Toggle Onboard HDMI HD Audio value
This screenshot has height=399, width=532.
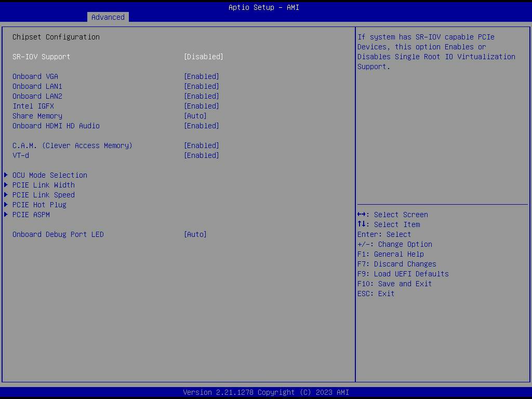point(201,126)
